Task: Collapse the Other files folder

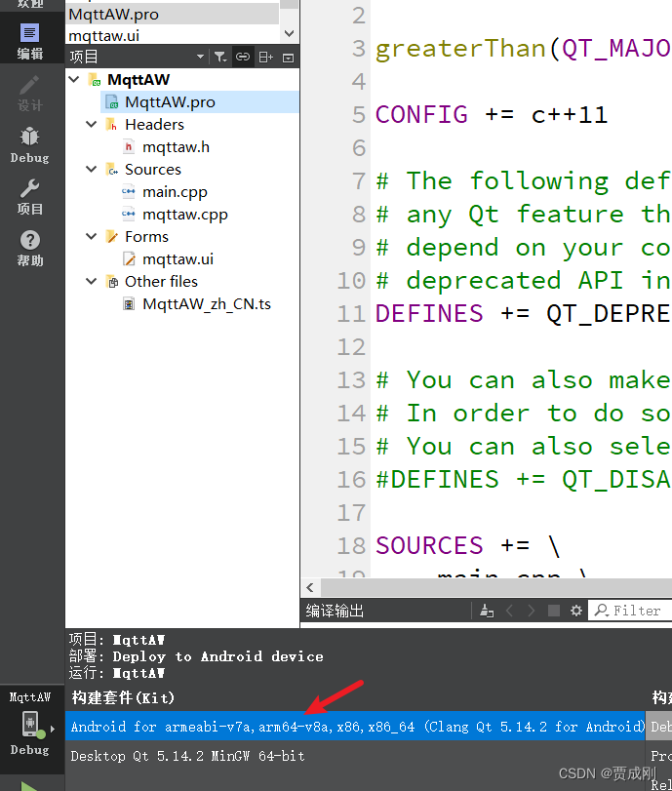Action: click(92, 281)
